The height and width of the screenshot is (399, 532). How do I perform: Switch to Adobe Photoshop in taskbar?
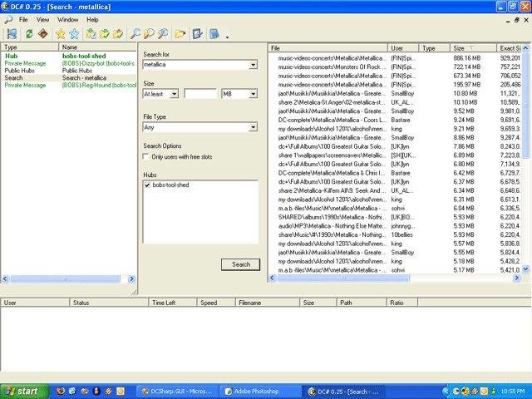(x=260, y=392)
